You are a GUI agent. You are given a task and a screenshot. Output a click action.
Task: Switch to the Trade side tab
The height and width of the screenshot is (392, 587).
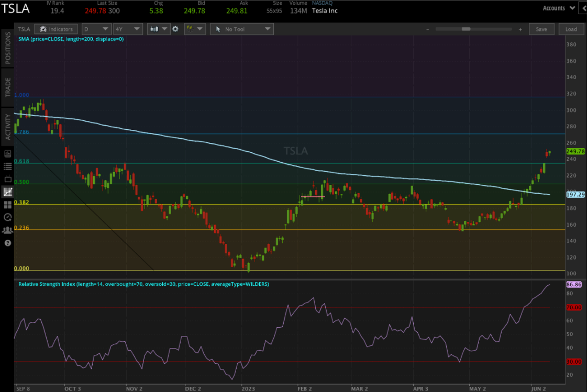[7, 87]
